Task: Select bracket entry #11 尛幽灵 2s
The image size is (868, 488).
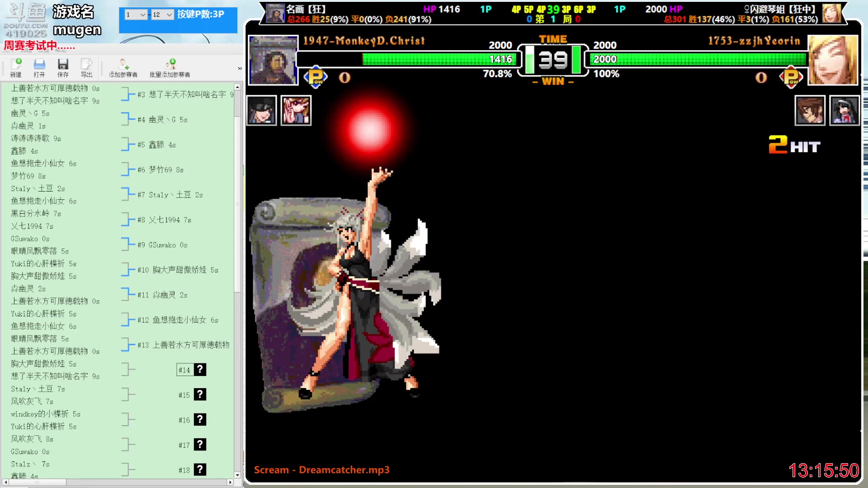Action: click(x=162, y=295)
